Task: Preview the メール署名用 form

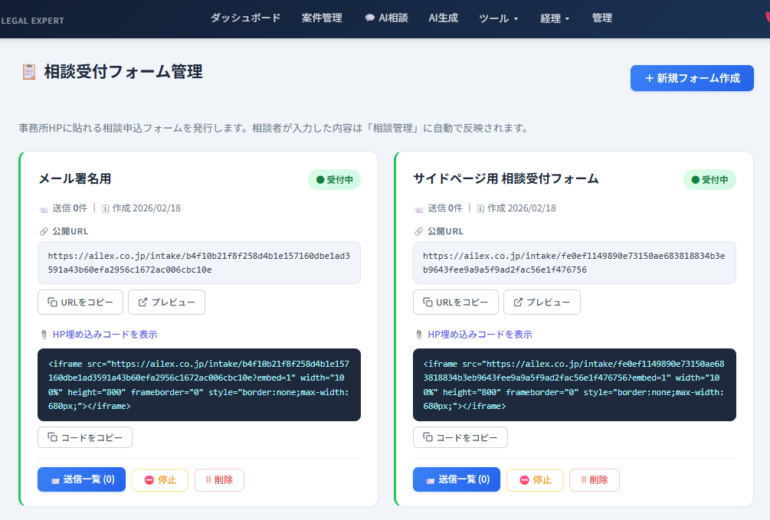Action: click(x=167, y=302)
